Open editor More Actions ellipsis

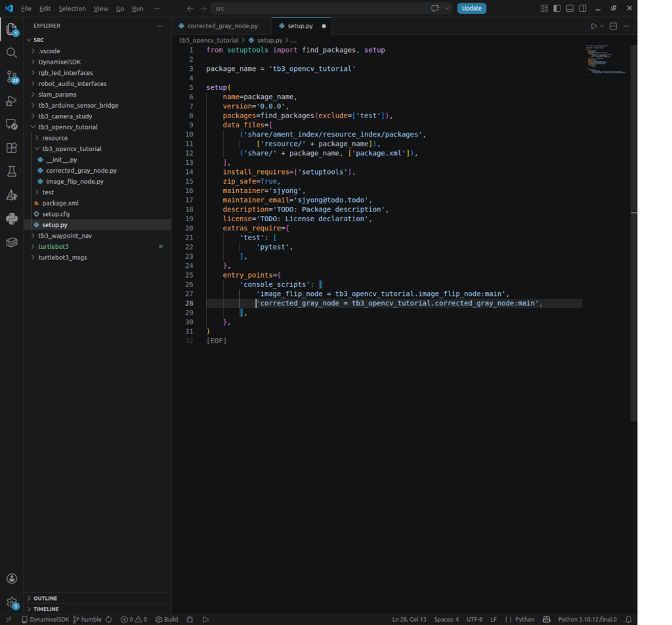coord(626,26)
